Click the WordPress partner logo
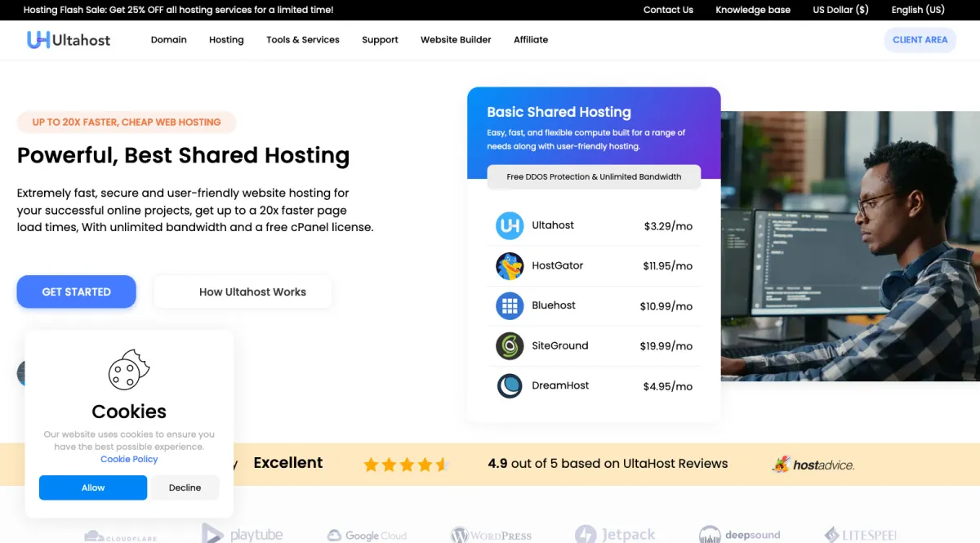980x543 pixels. (x=491, y=536)
